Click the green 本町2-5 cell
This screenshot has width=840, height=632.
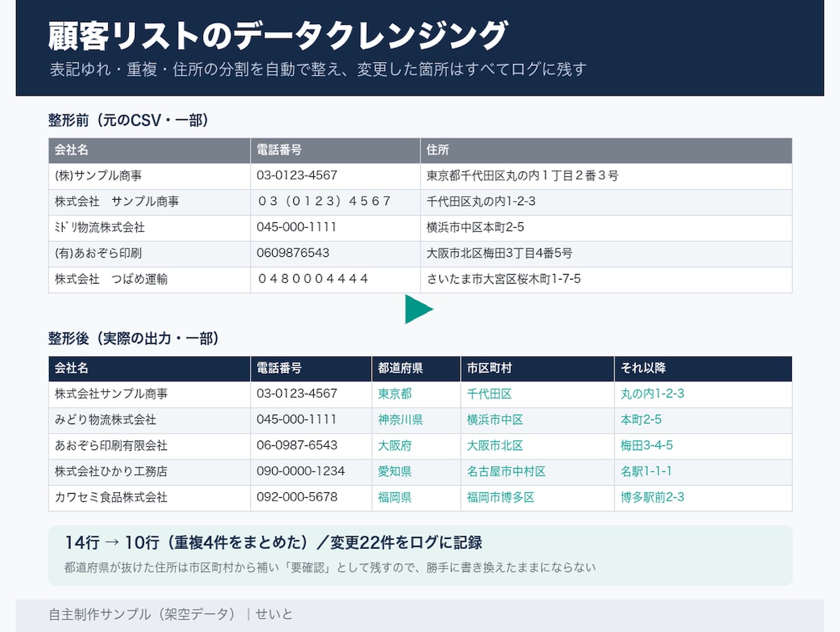[x=703, y=420]
